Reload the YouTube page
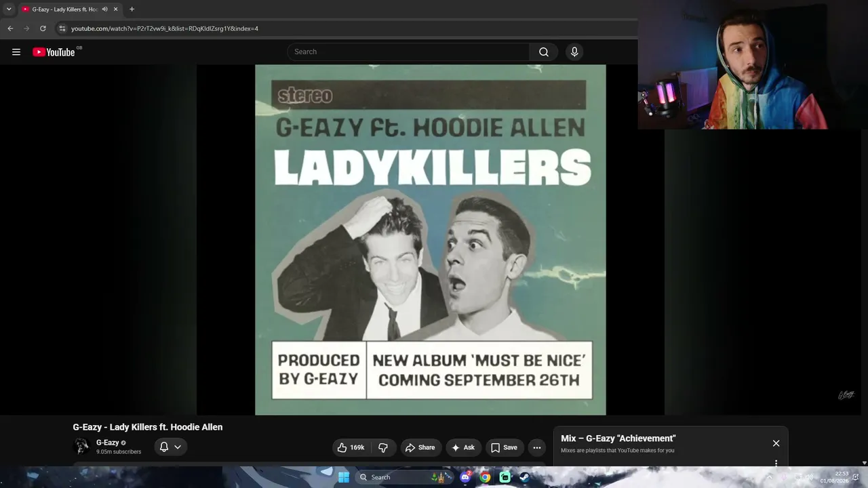Image resolution: width=868 pixels, height=488 pixels. 43,28
